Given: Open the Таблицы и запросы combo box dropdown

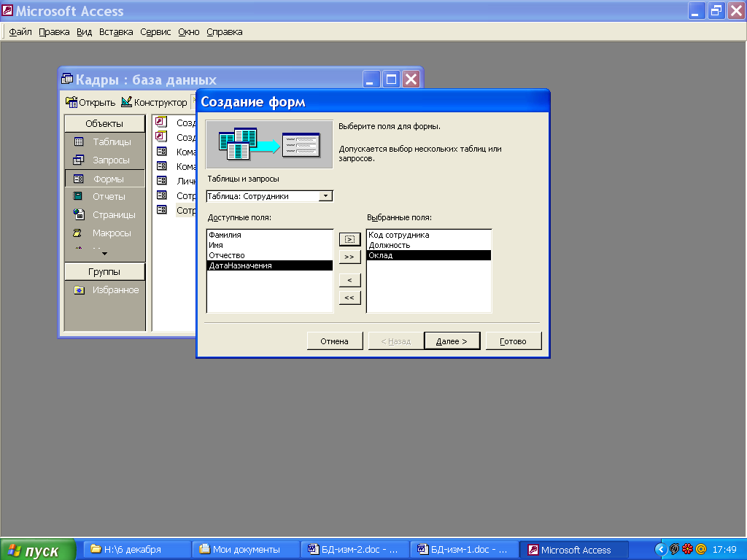Looking at the screenshot, I should pos(326,196).
